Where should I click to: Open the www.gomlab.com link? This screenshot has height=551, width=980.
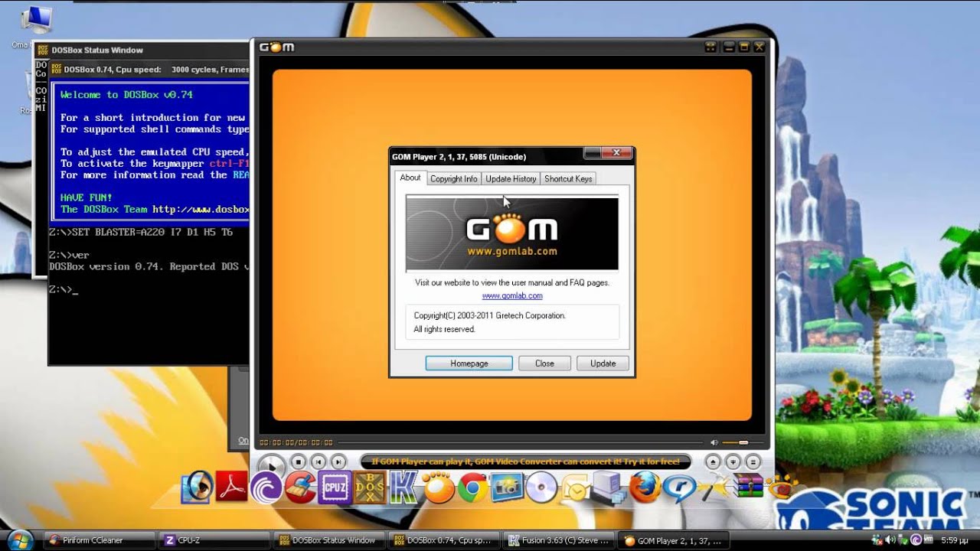point(512,295)
